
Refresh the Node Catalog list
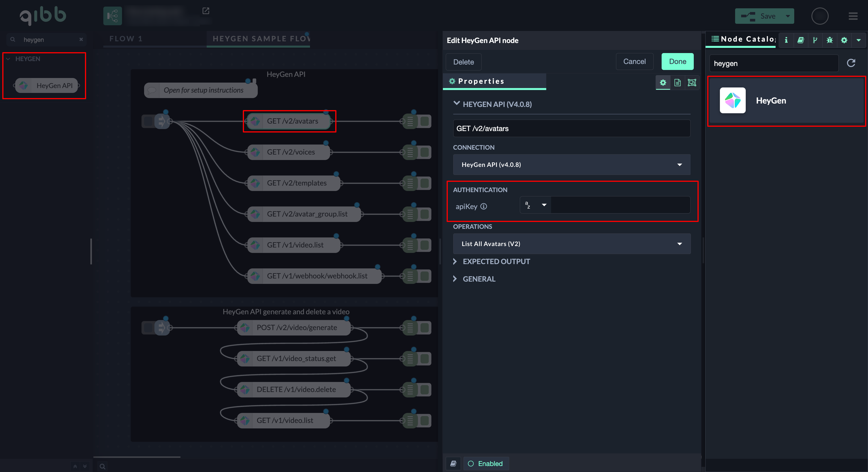pos(851,63)
